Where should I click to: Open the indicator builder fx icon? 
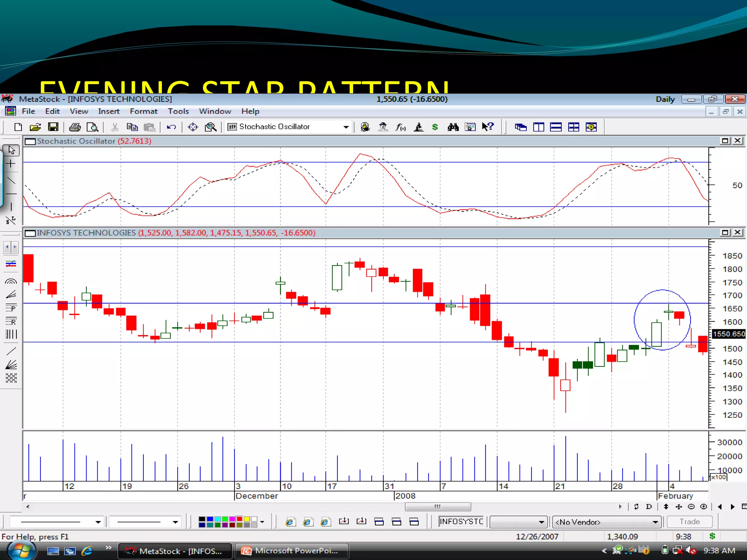click(x=400, y=127)
